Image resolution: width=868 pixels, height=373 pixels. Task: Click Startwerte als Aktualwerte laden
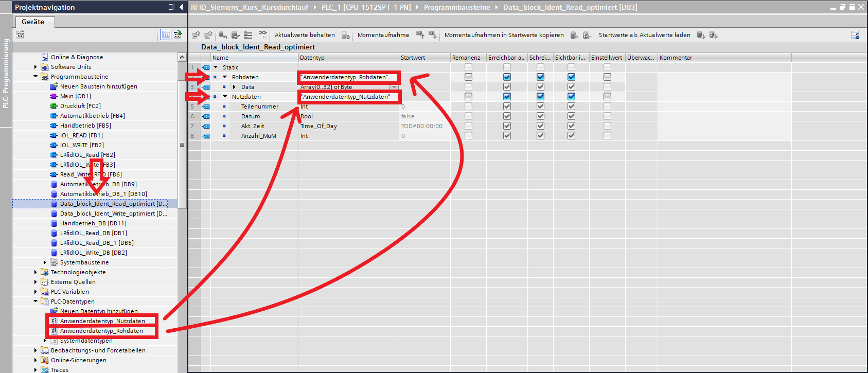(644, 35)
